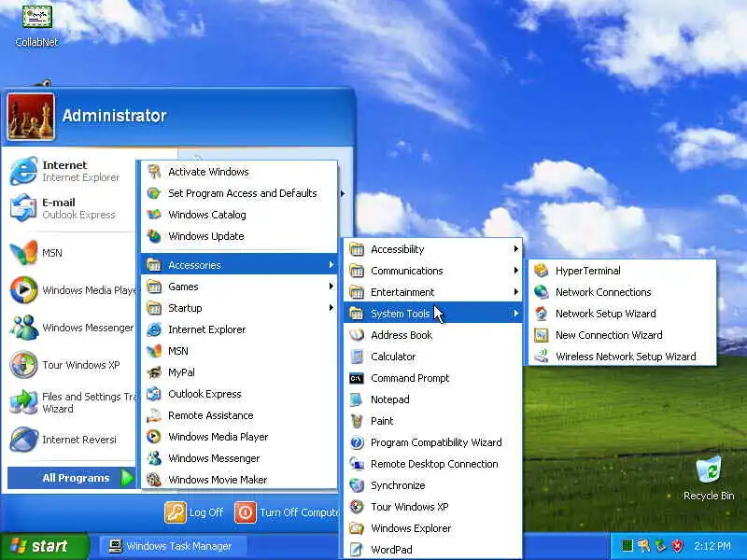Click the start button

(x=44, y=546)
